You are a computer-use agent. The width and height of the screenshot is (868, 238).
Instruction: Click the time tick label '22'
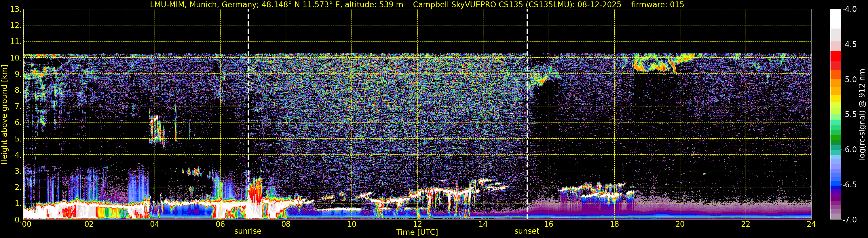746,224
